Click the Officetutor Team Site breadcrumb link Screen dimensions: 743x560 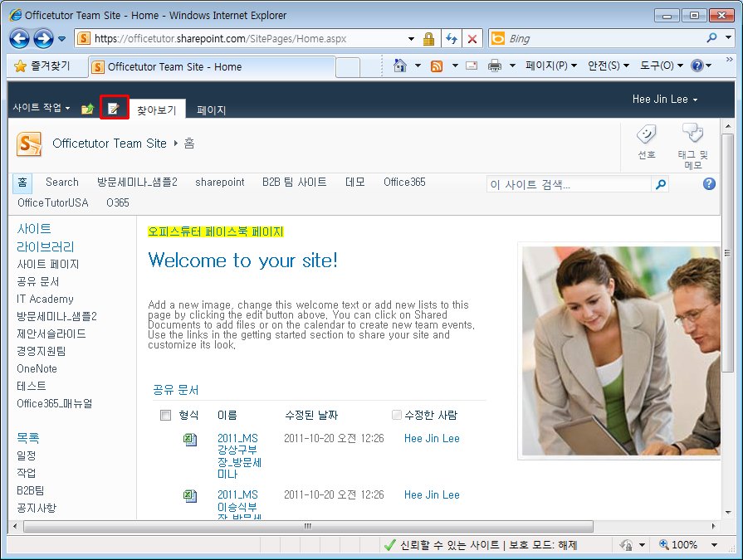110,143
